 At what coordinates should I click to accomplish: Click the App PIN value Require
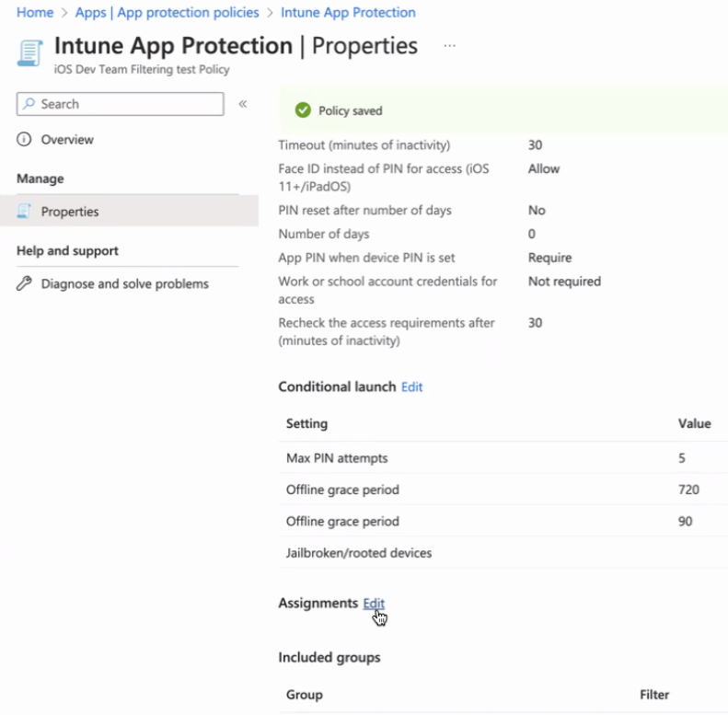point(549,258)
